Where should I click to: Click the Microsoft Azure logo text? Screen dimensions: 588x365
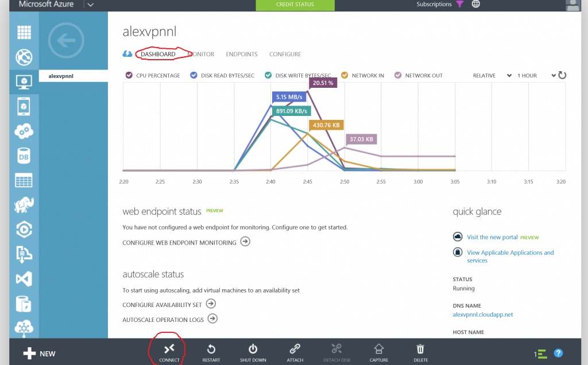(x=46, y=4)
